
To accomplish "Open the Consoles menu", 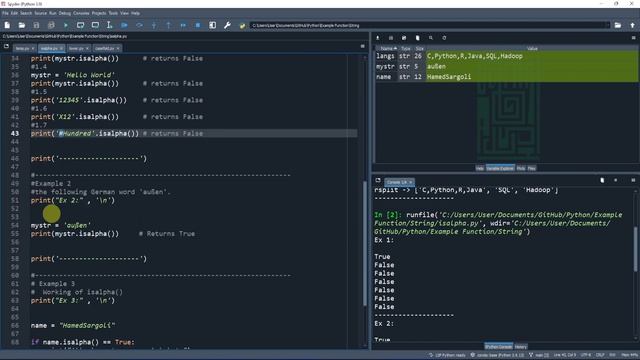I will tap(81, 13).
